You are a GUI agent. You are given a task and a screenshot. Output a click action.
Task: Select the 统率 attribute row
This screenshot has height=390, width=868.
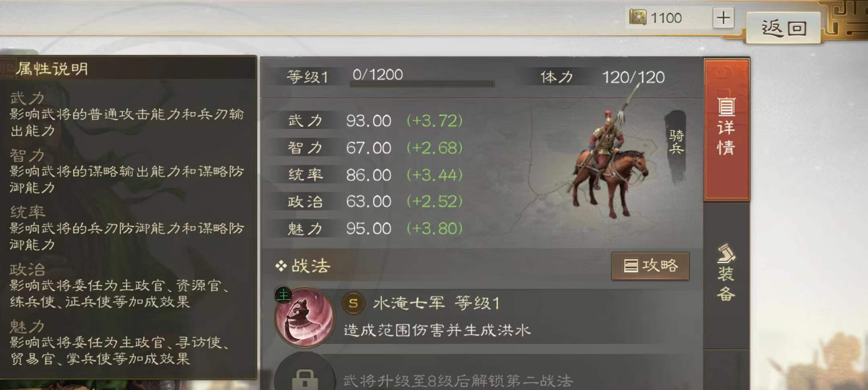click(x=367, y=175)
